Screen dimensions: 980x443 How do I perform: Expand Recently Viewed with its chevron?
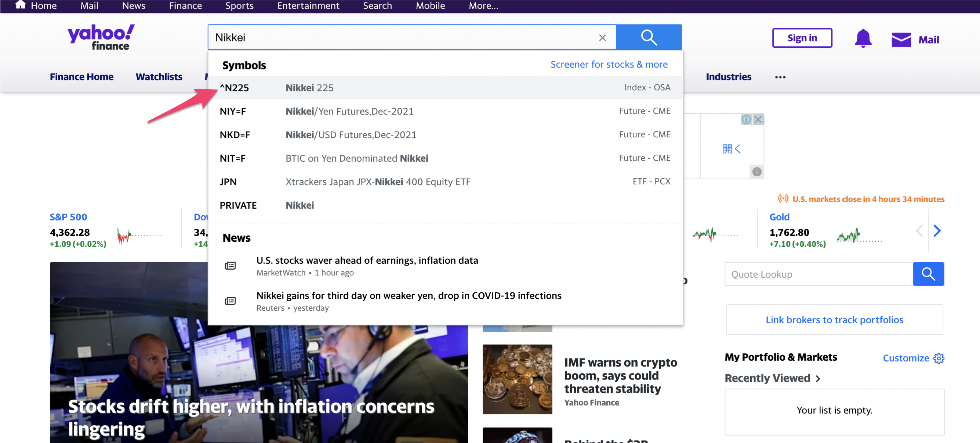(817, 378)
